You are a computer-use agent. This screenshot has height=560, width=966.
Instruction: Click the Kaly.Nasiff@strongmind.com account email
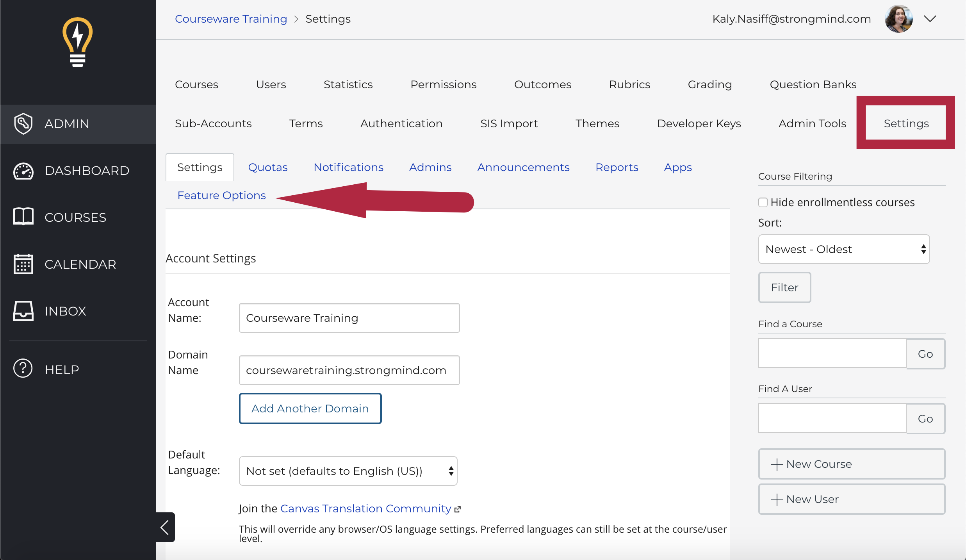pyautogui.click(x=791, y=19)
